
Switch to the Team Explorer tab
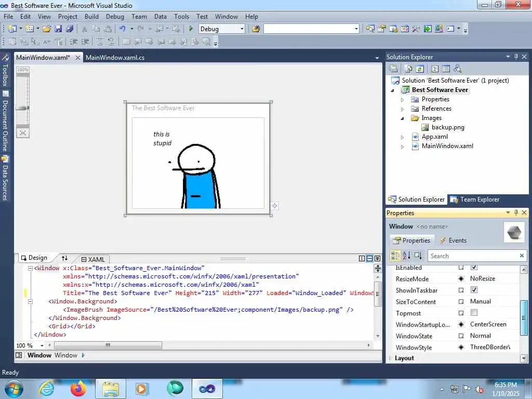(475, 199)
